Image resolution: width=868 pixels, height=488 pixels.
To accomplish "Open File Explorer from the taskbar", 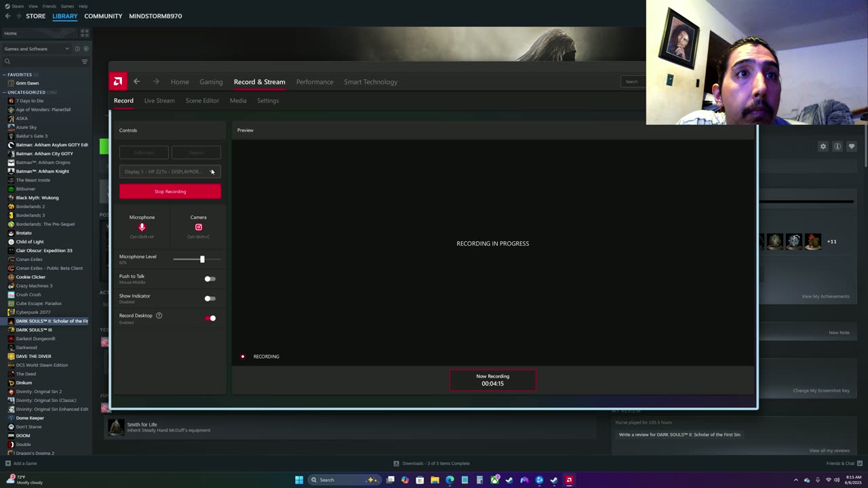I will pyautogui.click(x=435, y=480).
